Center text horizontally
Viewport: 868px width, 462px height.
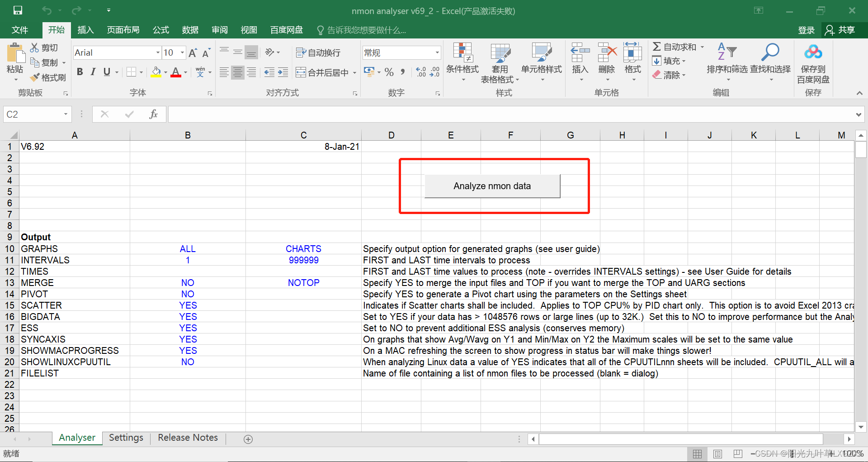238,72
